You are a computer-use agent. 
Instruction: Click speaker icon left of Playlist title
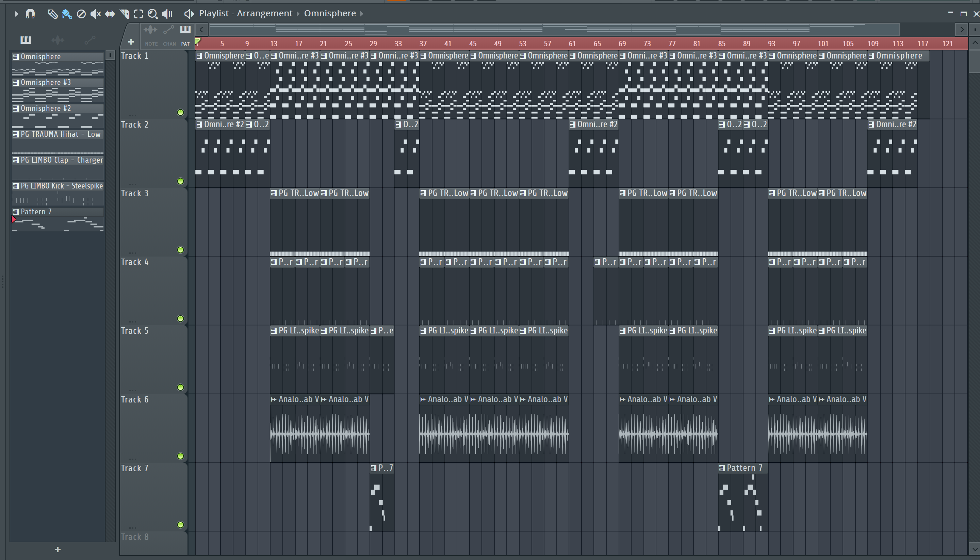[x=189, y=14]
